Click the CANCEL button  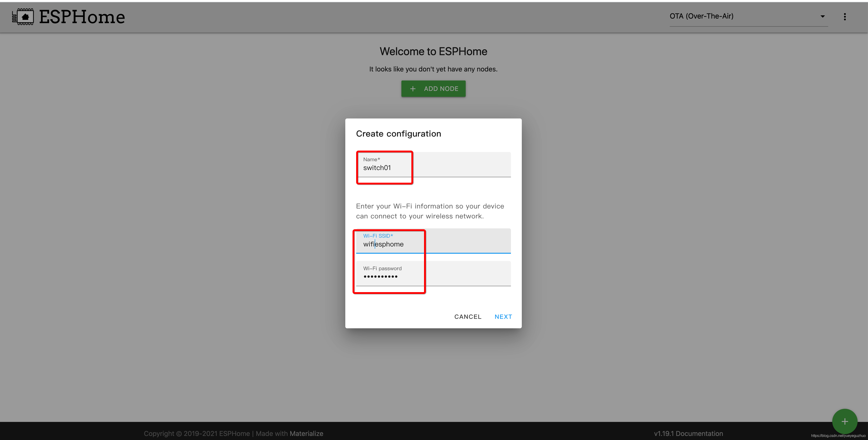[x=468, y=317]
